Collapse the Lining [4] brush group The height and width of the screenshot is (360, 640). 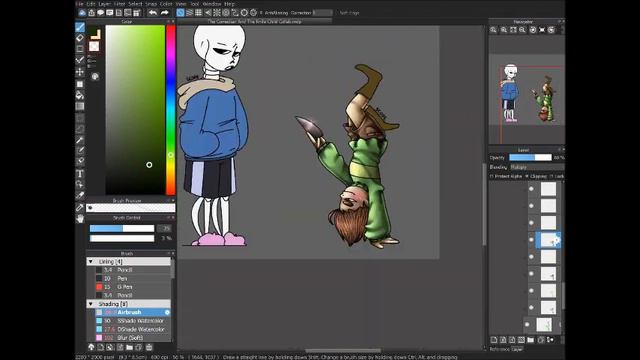click(x=91, y=262)
